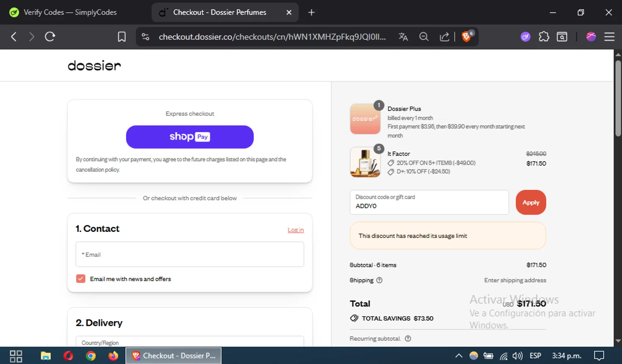Open the 3:34 p.m. clock

click(566, 356)
